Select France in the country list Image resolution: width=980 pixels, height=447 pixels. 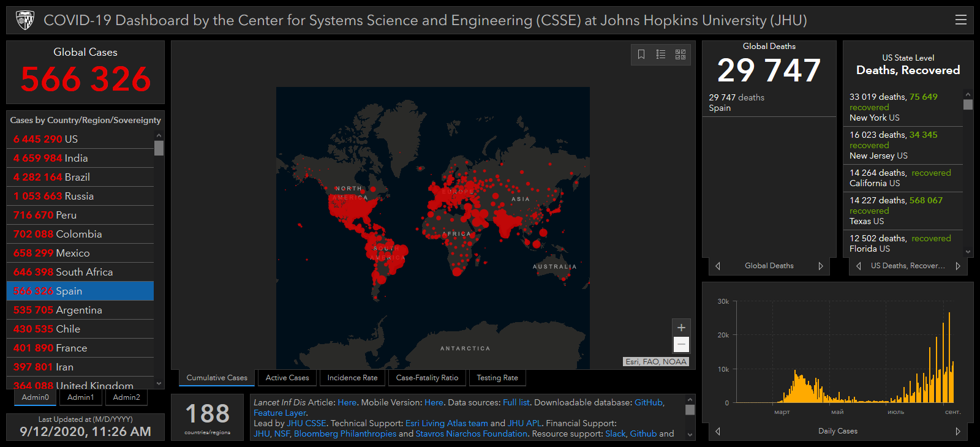(x=80, y=348)
